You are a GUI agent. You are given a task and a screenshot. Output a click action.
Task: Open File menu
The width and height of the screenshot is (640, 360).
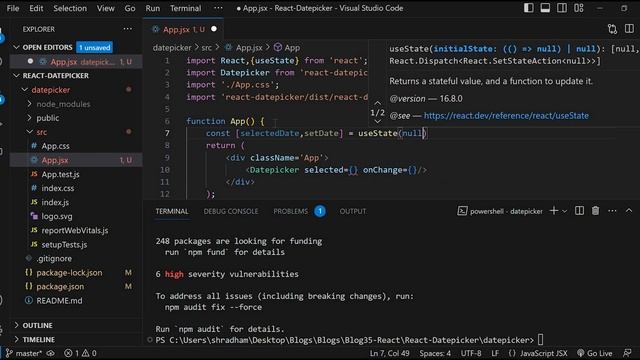click(13, 8)
